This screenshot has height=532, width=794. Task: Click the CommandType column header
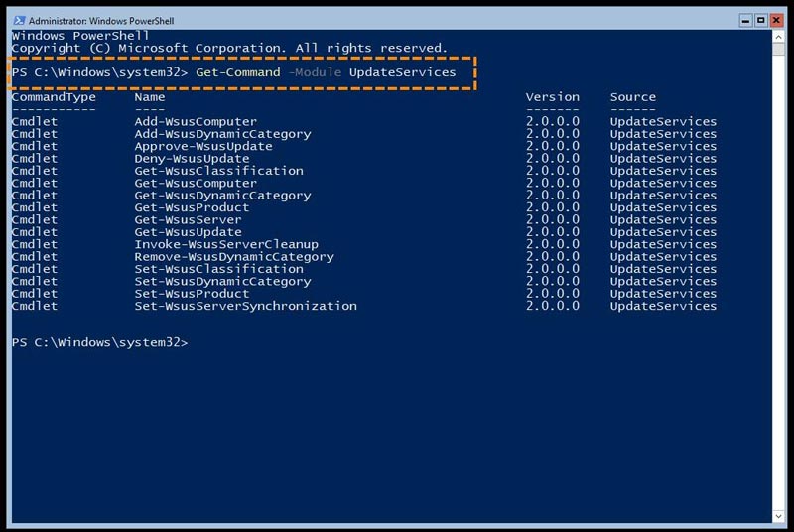pos(54,97)
